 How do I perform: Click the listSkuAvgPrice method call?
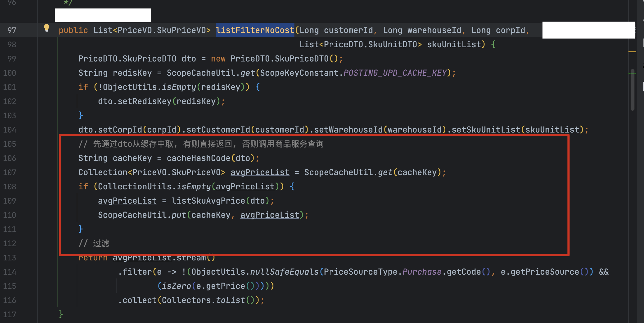(x=208, y=201)
